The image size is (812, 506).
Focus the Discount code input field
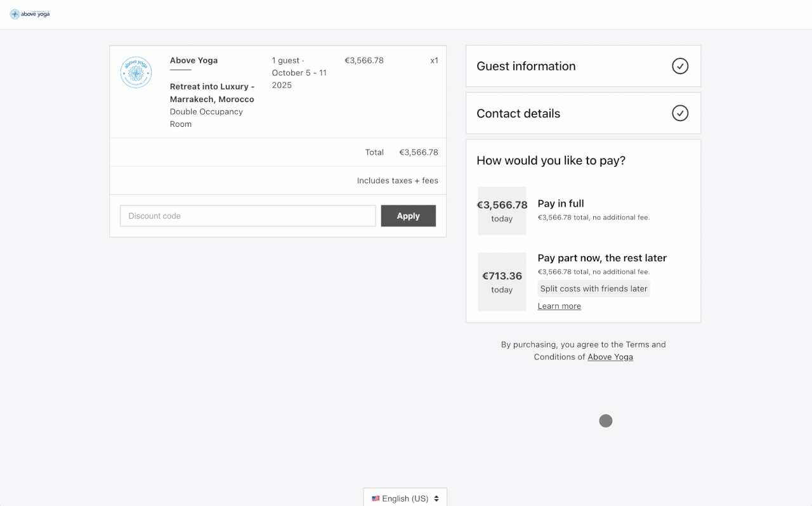click(x=248, y=216)
